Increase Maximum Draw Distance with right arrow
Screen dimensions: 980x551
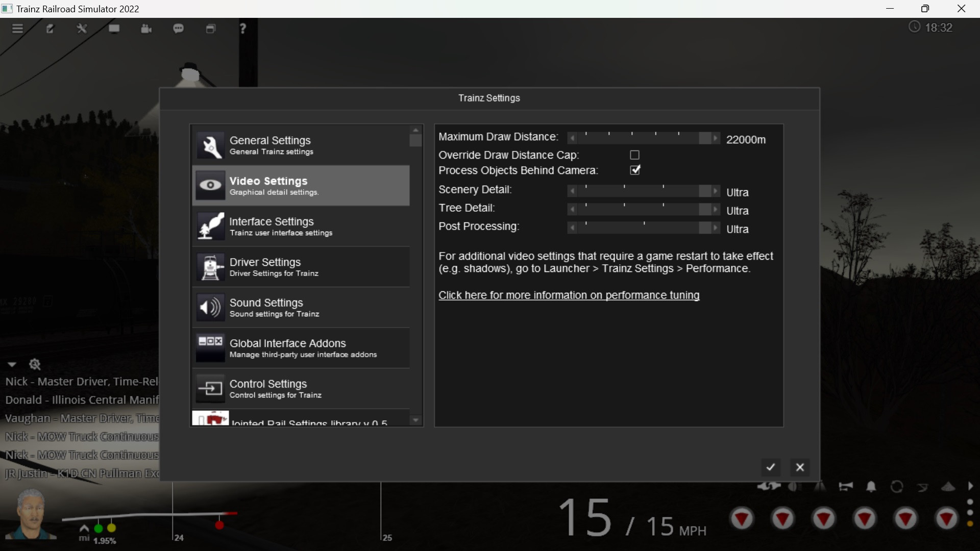(x=716, y=138)
